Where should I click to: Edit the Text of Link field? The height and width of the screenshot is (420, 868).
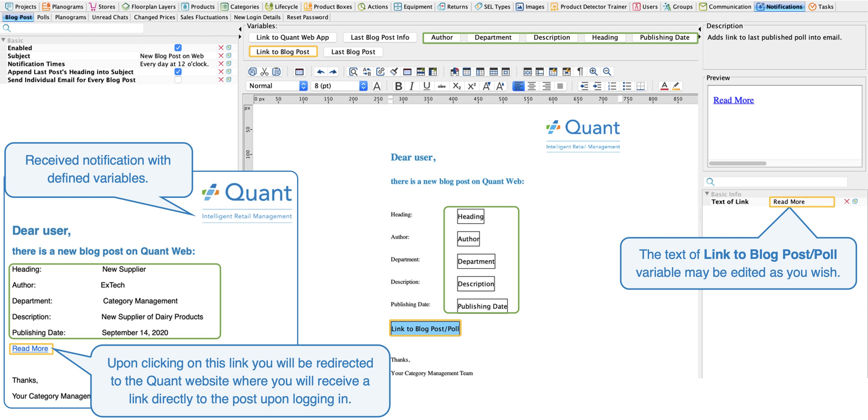coord(801,202)
